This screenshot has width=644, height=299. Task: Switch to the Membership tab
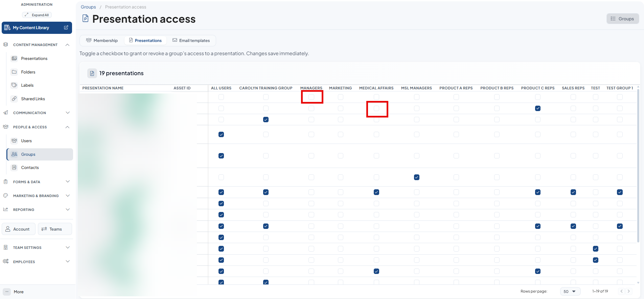tap(102, 40)
